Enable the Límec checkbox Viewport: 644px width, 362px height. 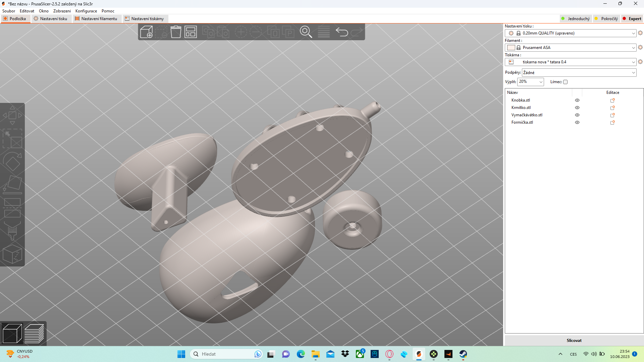[x=565, y=82]
